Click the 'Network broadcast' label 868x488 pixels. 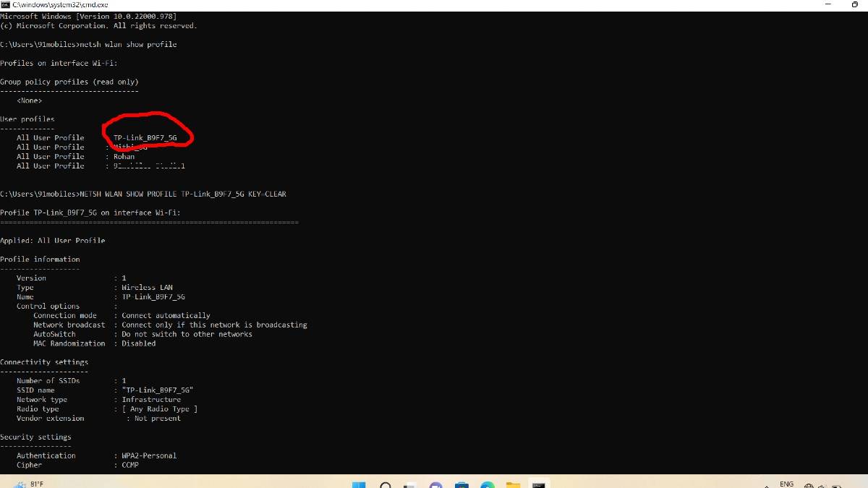pyautogui.click(x=69, y=325)
